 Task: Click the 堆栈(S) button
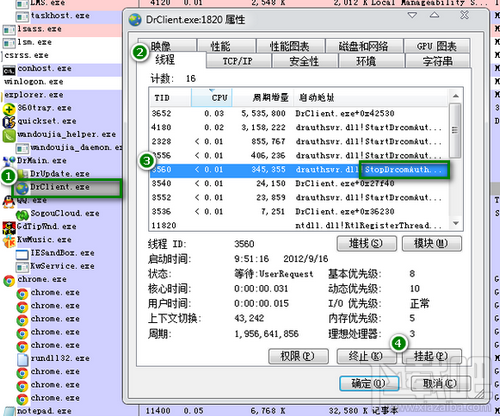(367, 243)
